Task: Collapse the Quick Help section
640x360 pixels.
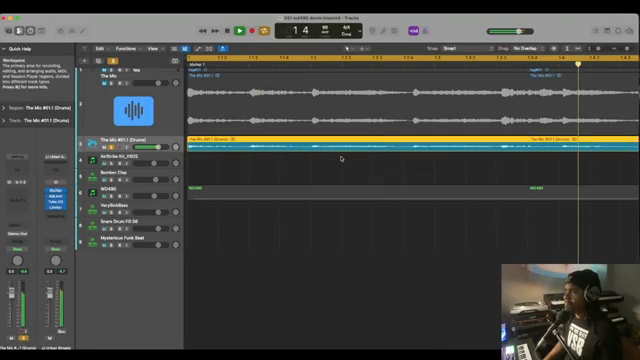Action: click(x=4, y=49)
